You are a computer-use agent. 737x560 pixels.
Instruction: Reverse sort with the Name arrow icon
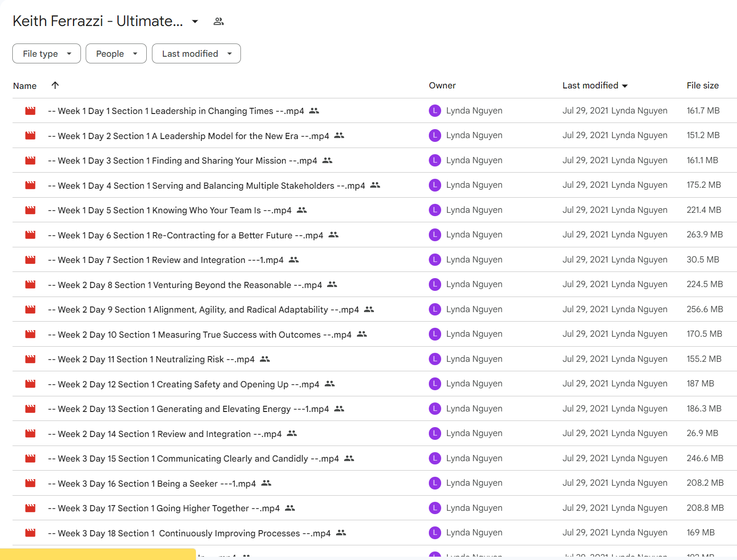[55, 85]
